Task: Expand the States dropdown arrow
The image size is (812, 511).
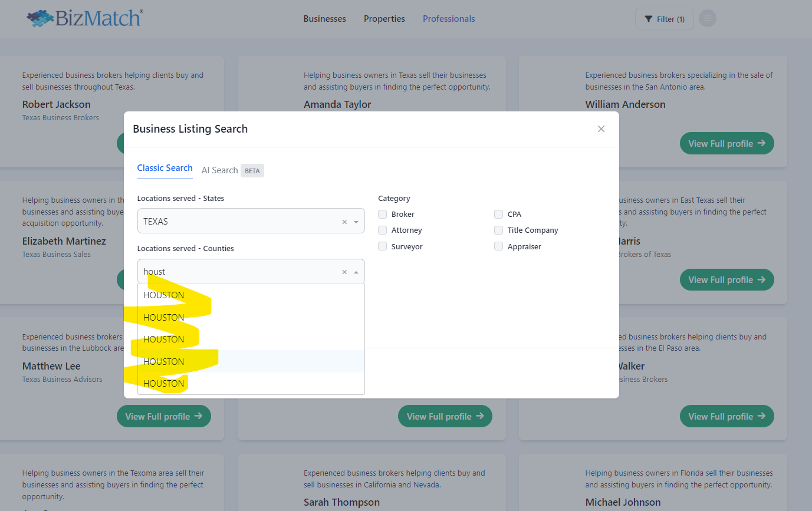Action: [356, 222]
